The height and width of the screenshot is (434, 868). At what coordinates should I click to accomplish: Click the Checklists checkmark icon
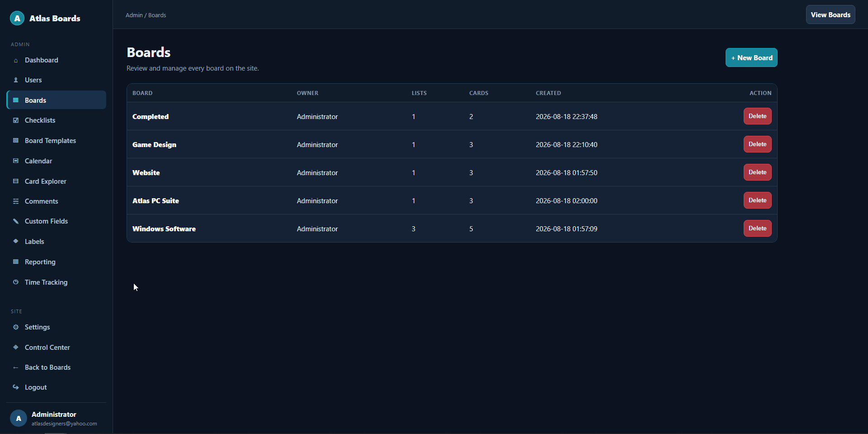coord(16,120)
